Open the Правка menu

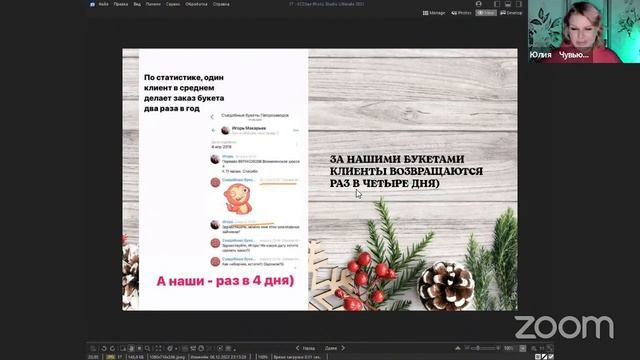click(121, 4)
